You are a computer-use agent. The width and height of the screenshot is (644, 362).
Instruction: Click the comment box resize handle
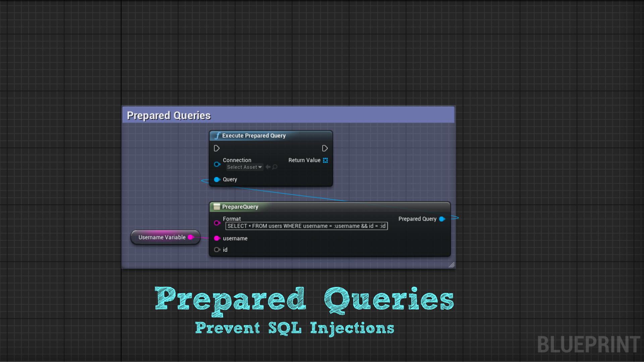[451, 265]
